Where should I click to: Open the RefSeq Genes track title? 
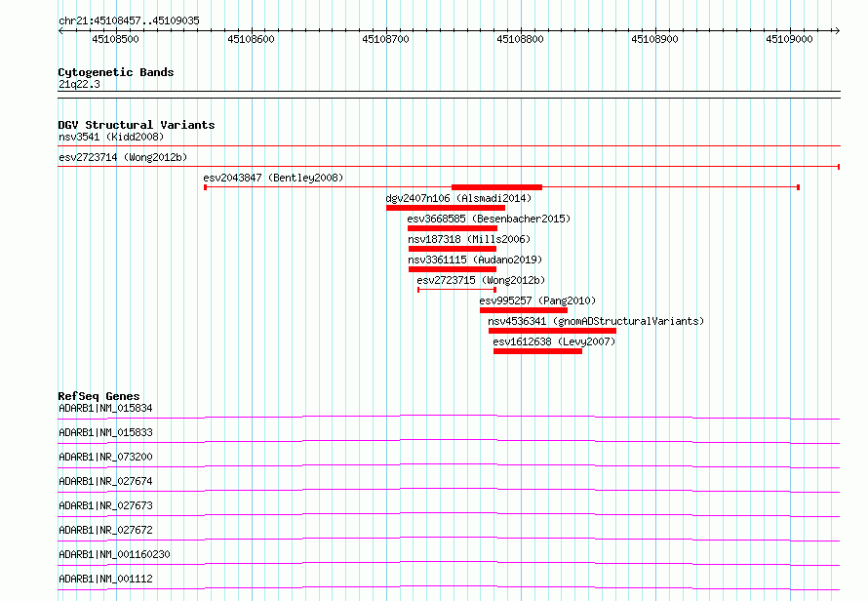pyautogui.click(x=99, y=396)
